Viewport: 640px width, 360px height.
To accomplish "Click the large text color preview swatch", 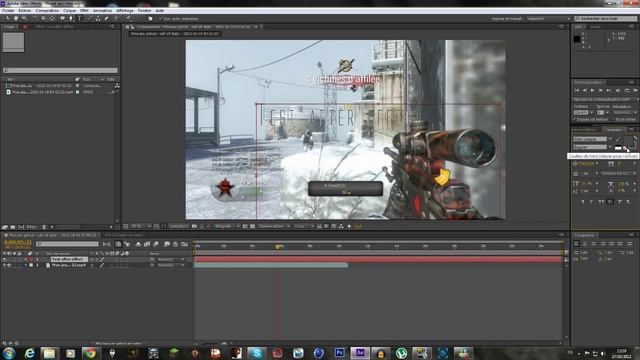I will click(x=629, y=141).
